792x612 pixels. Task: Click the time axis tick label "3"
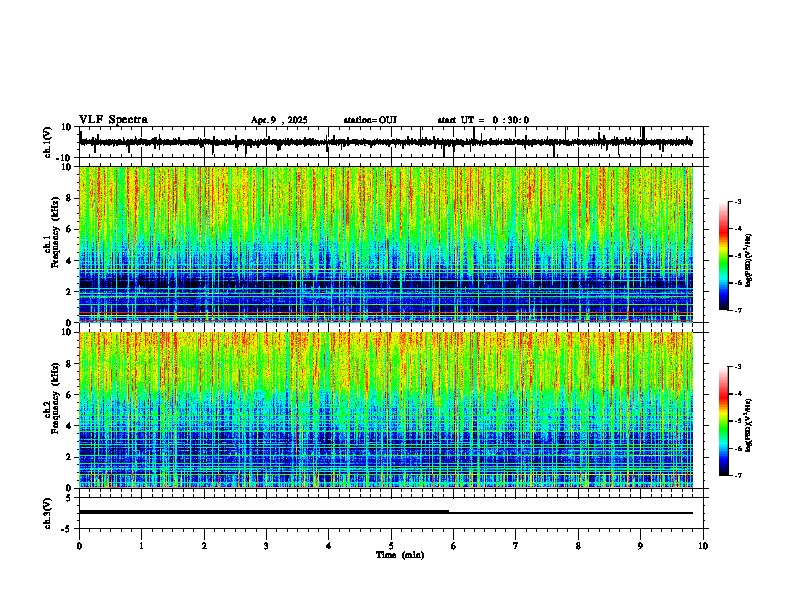click(266, 546)
